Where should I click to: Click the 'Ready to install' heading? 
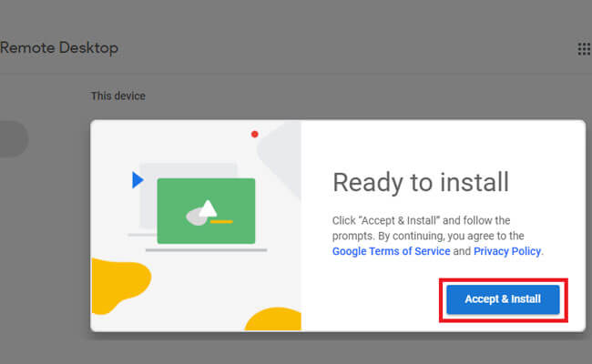(421, 182)
